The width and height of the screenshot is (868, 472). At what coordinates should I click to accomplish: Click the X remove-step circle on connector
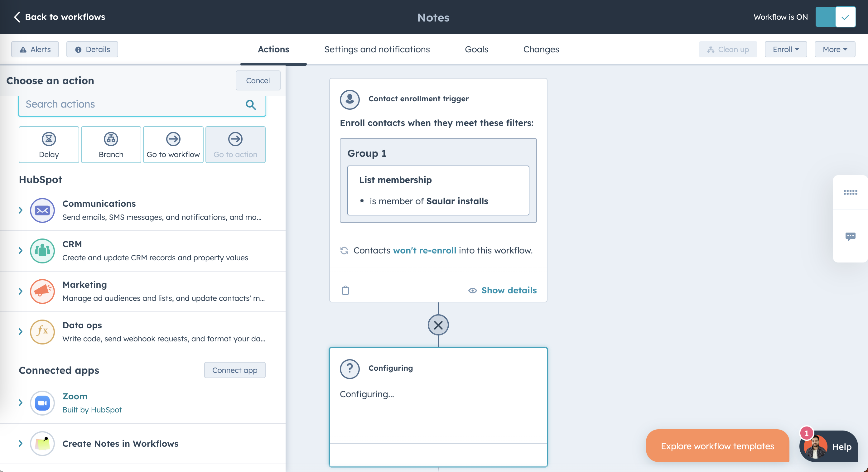tap(438, 325)
